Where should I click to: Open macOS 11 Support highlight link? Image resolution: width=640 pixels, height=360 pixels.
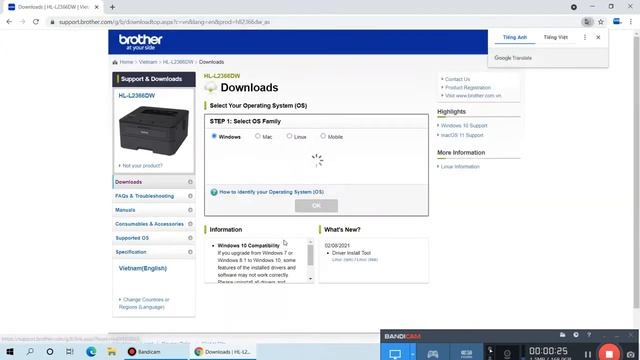pyautogui.click(x=462, y=135)
